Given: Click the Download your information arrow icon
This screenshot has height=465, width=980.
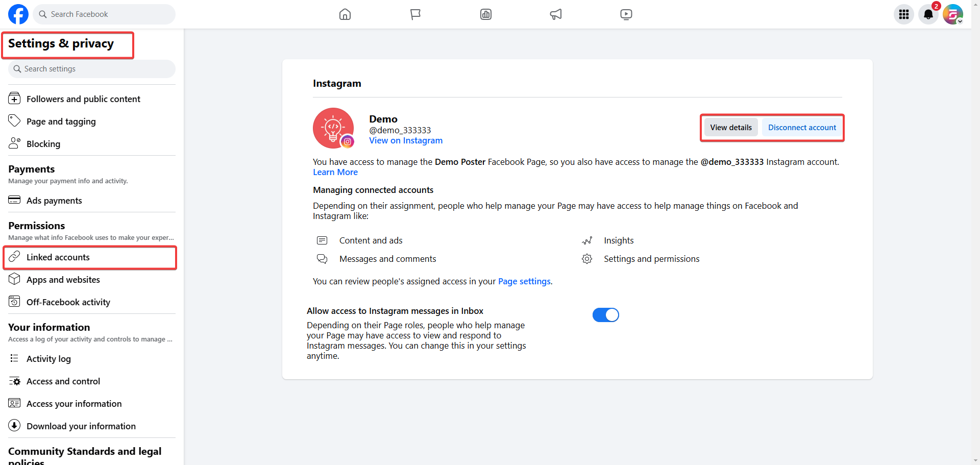Looking at the screenshot, I should click(14, 426).
